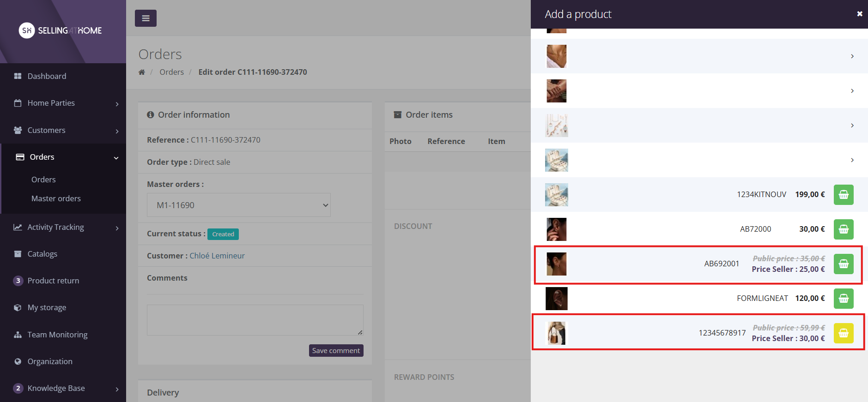
Task: Close the Add a product panel
Action: (x=859, y=14)
